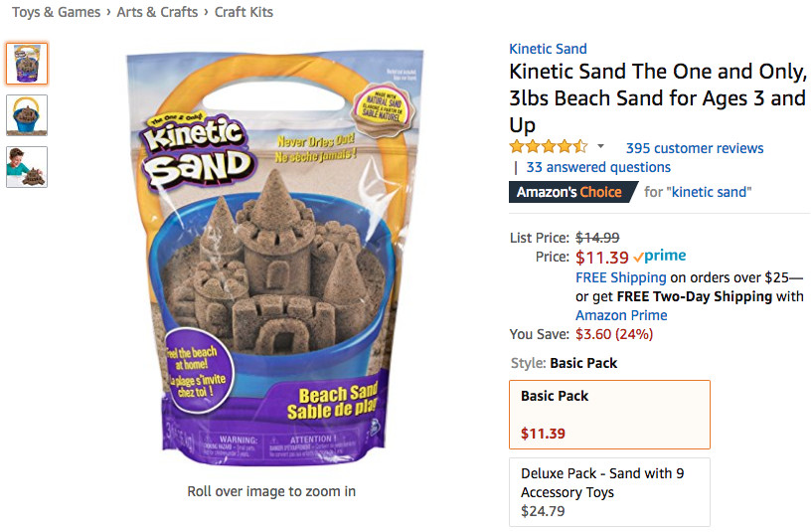The height and width of the screenshot is (532, 812).
Task: Open the Kinetic Sand brand link
Action: tap(548, 49)
